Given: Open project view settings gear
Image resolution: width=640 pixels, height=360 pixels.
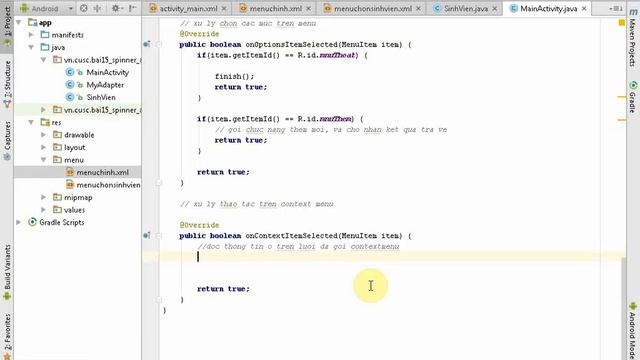Looking at the screenshot, I should 116,8.
